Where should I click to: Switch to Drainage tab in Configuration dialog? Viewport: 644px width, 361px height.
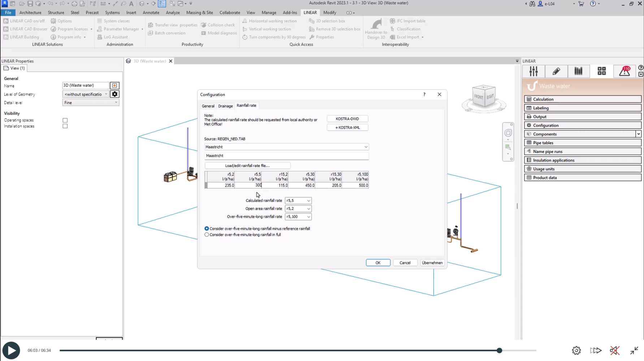coord(225,106)
